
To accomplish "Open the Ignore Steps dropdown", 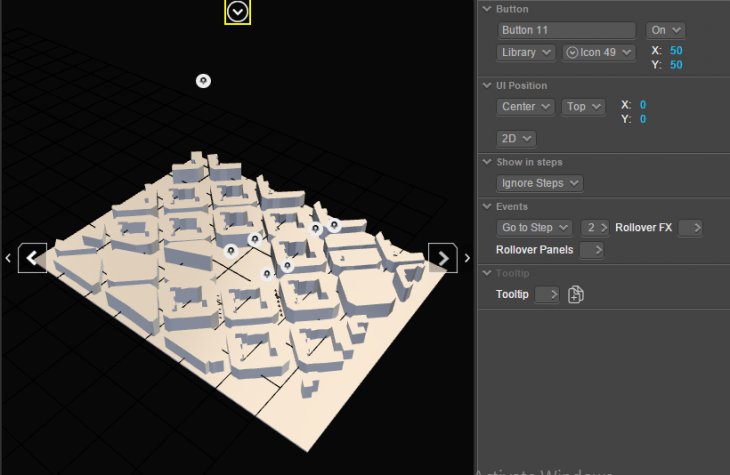I will pyautogui.click(x=540, y=183).
